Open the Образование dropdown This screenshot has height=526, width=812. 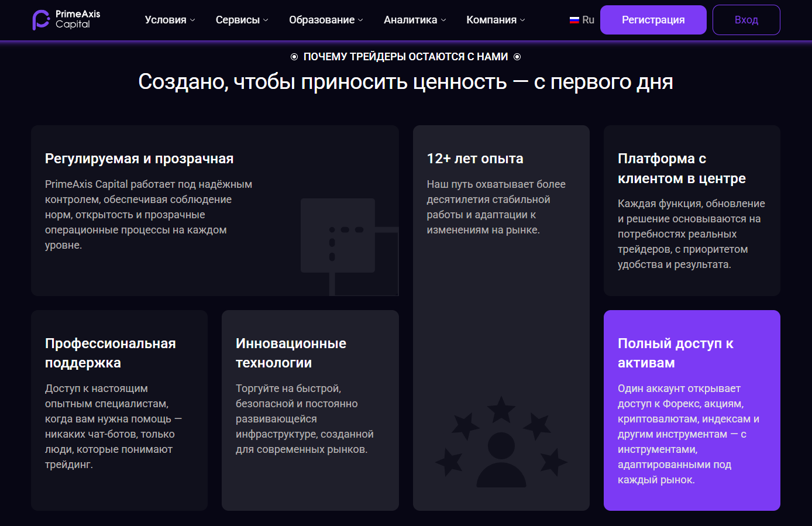326,20
